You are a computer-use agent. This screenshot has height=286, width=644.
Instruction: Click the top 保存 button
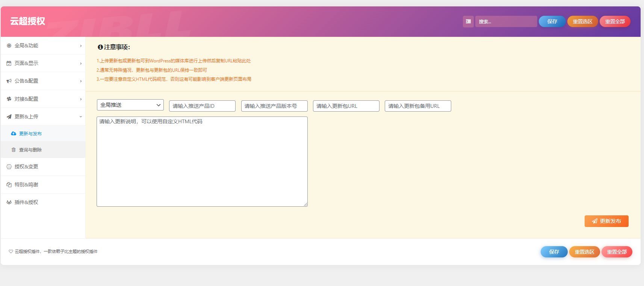coord(552,21)
